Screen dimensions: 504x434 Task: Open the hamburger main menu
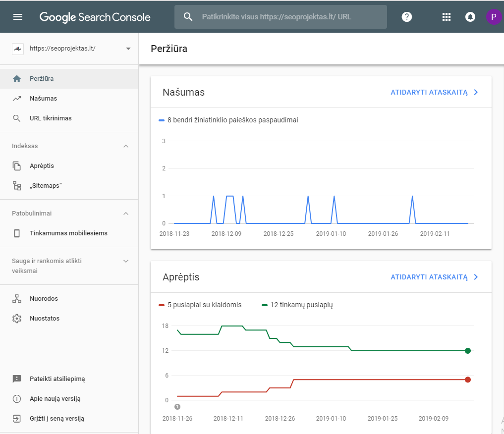(18, 17)
